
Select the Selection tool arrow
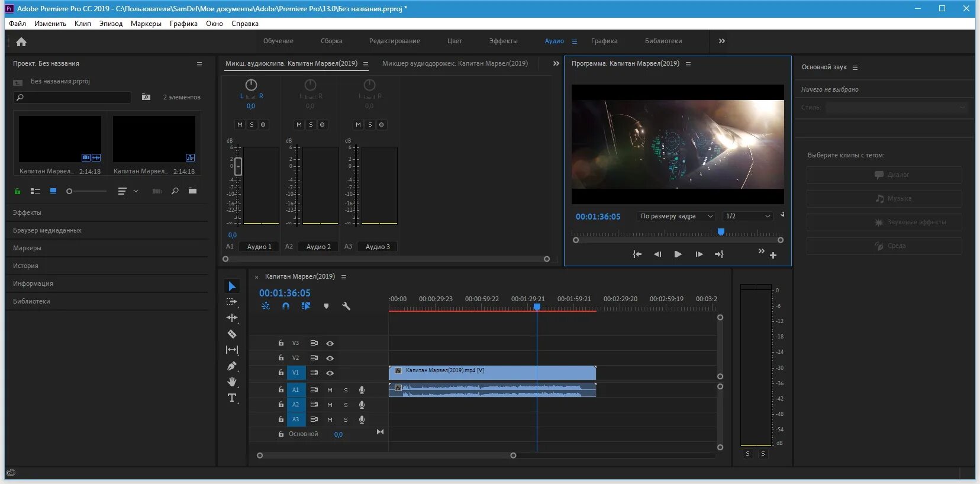tap(232, 286)
